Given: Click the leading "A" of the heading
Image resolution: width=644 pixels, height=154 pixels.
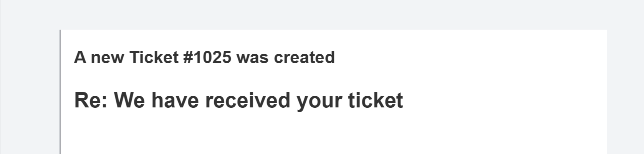Looking at the screenshot, I should coord(79,57).
